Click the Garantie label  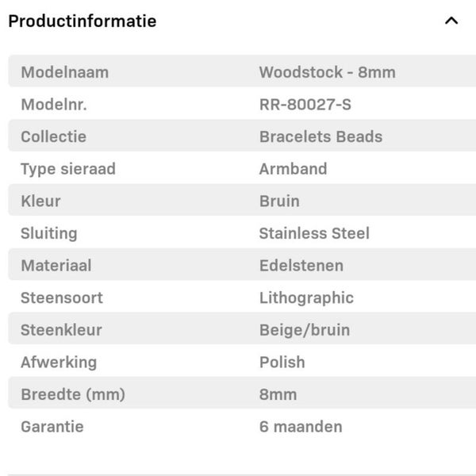tap(52, 427)
